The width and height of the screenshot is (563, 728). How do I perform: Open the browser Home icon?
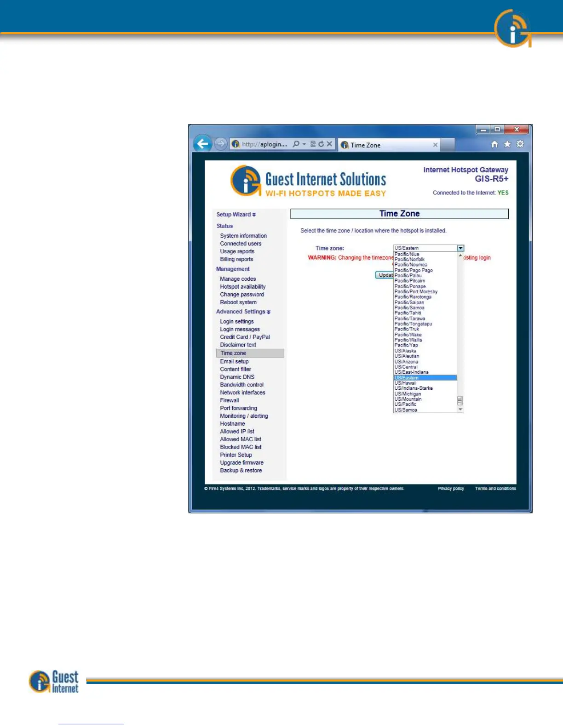point(494,144)
